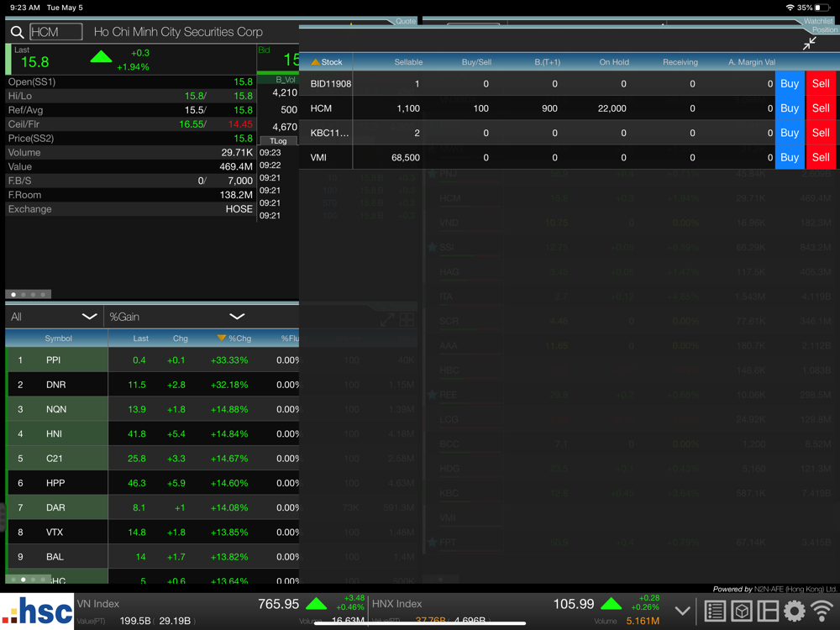Sell the KBC11… position
Viewport: 840px width, 630px height.
[x=821, y=133]
